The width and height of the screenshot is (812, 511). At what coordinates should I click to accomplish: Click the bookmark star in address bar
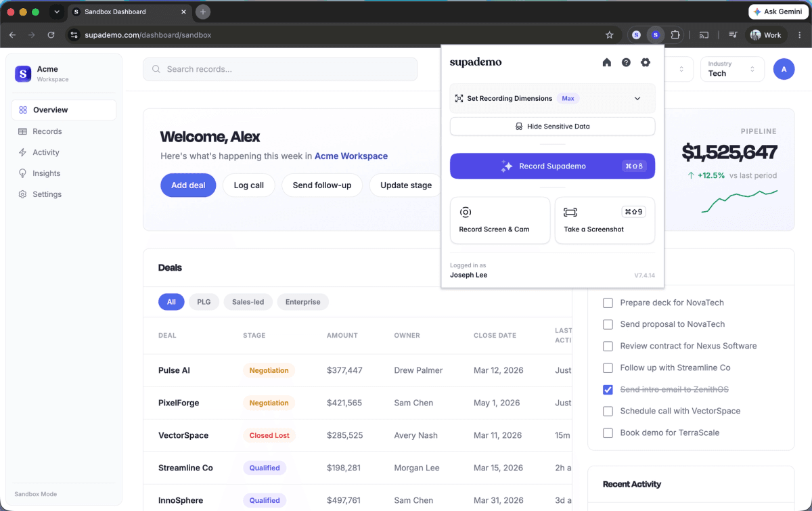tap(609, 35)
